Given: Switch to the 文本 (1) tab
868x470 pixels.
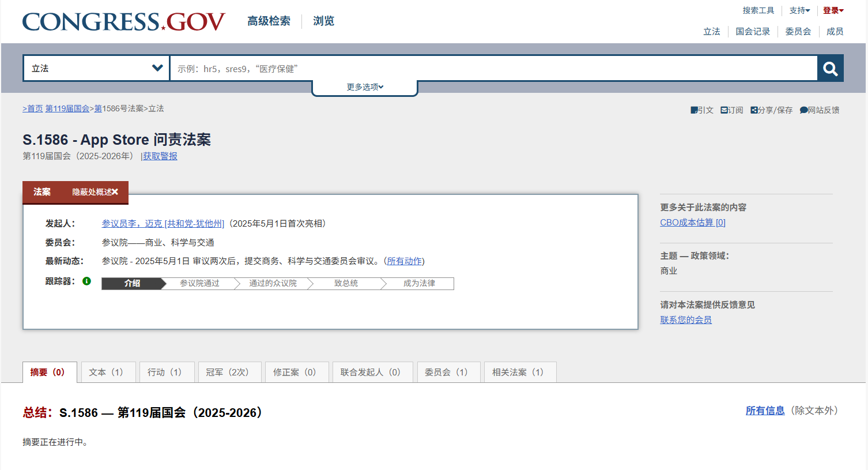Looking at the screenshot, I should point(107,373).
